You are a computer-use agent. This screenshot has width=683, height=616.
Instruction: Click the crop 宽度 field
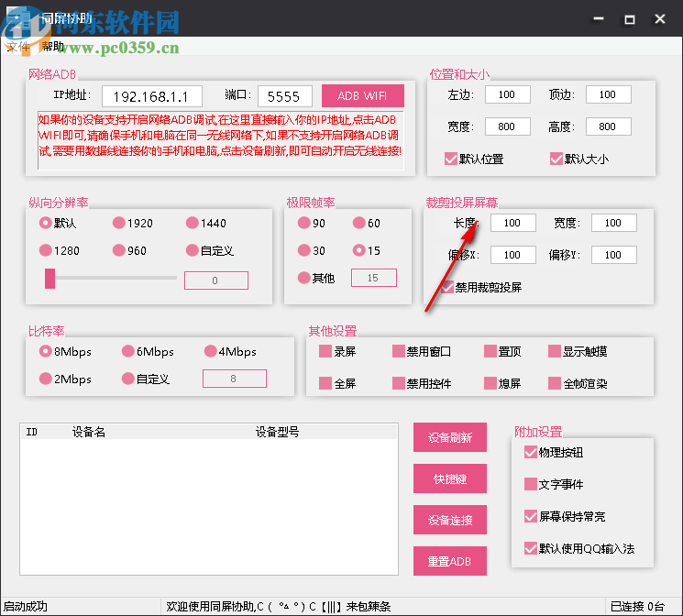point(613,223)
